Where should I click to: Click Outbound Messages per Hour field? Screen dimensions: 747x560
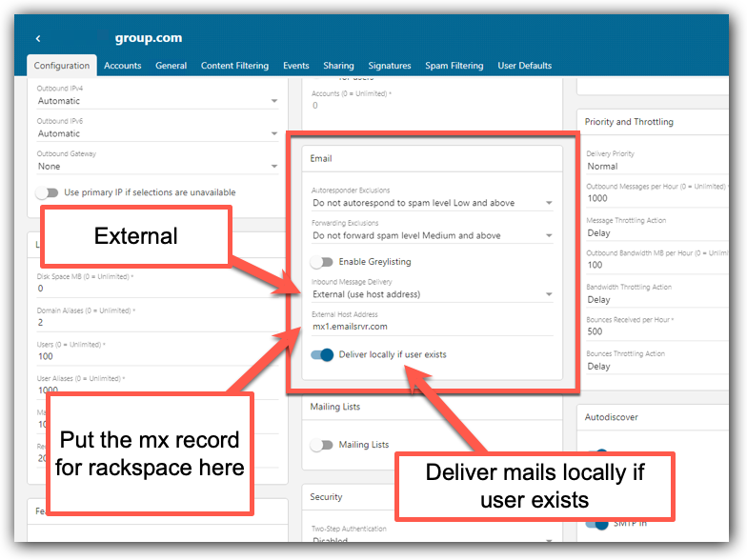point(657,199)
